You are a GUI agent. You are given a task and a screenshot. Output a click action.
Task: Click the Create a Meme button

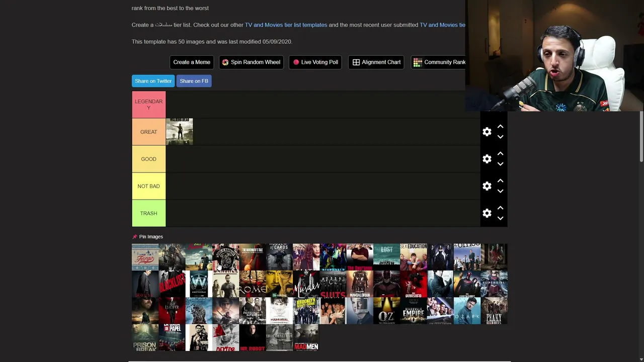point(192,62)
